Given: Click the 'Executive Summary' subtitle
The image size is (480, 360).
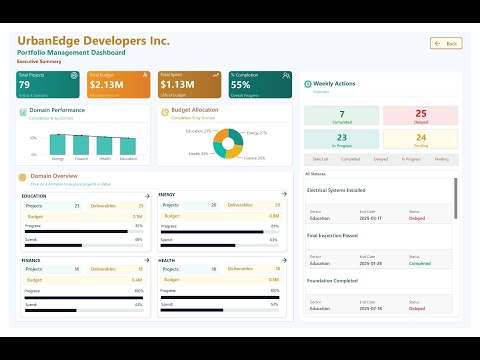Looking at the screenshot, I should 39,61.
